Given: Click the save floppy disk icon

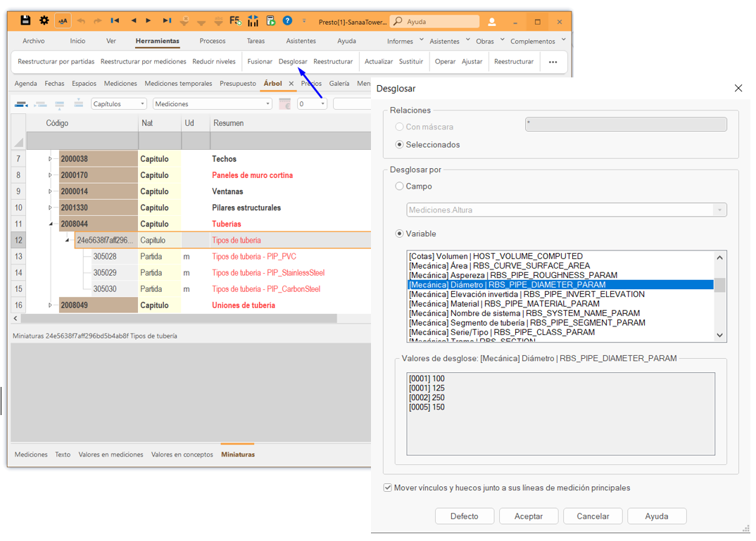Looking at the screenshot, I should pyautogui.click(x=25, y=20).
